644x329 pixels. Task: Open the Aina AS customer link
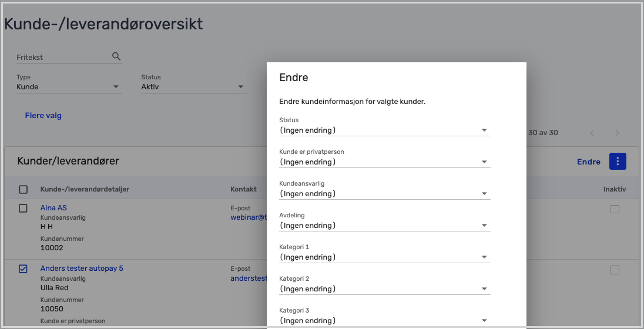53,208
